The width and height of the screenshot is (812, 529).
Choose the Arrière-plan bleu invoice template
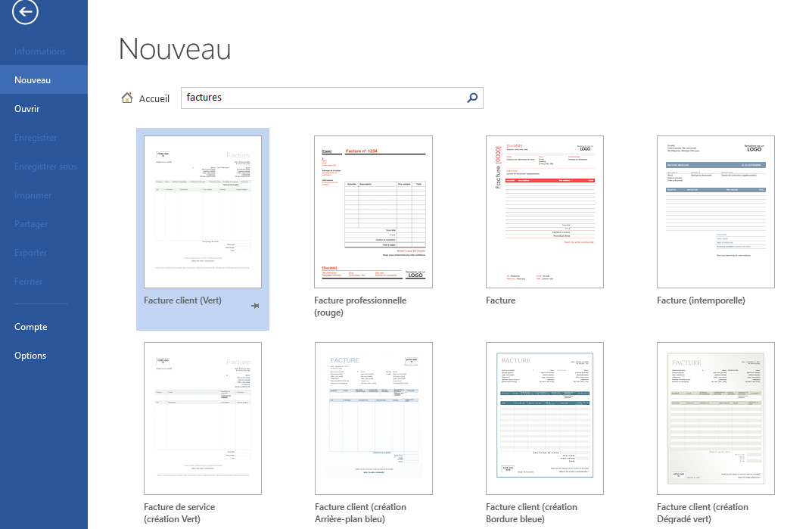click(x=373, y=418)
